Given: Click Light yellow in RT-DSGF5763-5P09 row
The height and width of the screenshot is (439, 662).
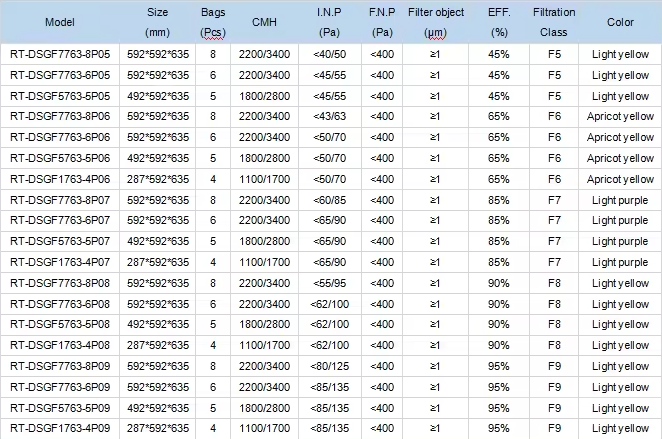Looking at the screenshot, I should tap(620, 408).
